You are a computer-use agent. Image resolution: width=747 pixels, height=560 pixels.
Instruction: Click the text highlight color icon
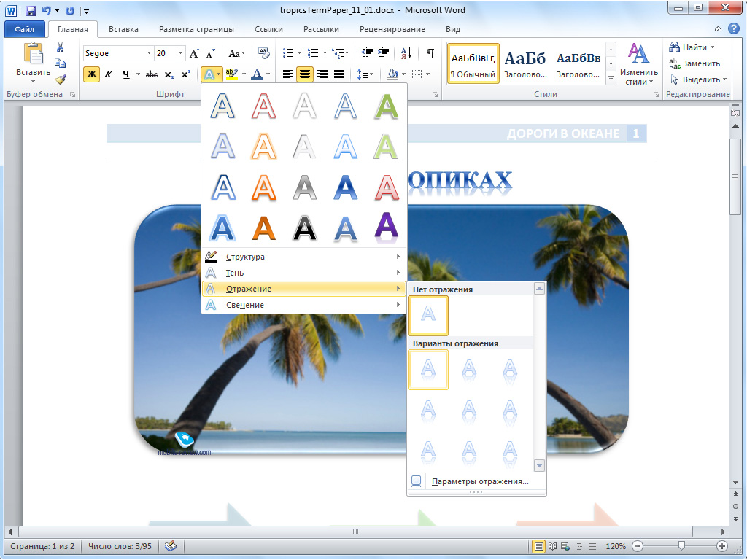pos(231,74)
